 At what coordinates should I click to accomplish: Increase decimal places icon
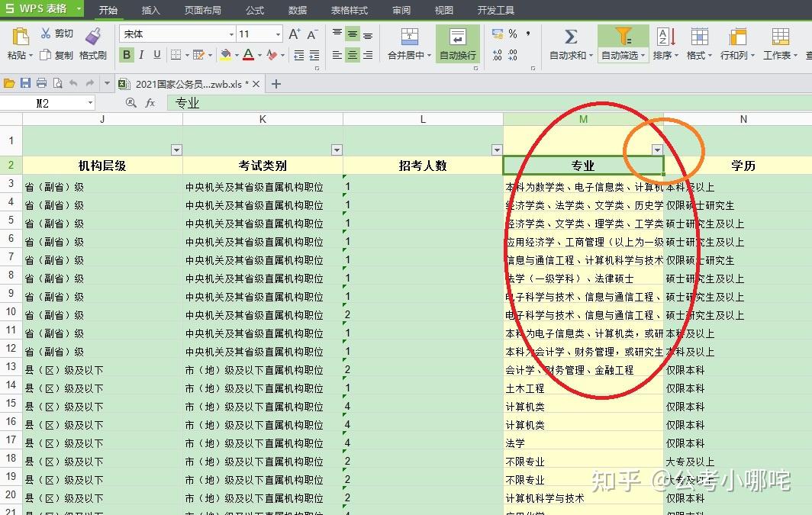click(x=497, y=55)
